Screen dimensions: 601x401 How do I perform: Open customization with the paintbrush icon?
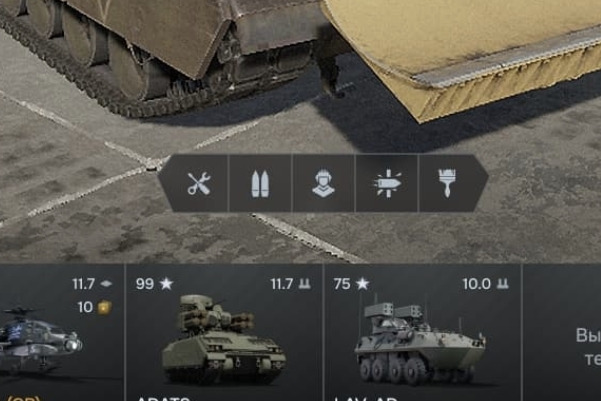447,184
